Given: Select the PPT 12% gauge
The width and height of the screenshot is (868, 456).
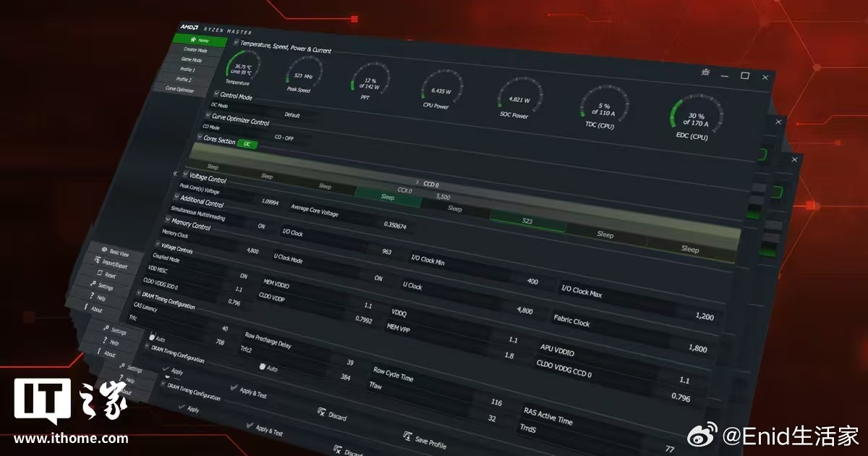Looking at the screenshot, I should tap(370, 81).
